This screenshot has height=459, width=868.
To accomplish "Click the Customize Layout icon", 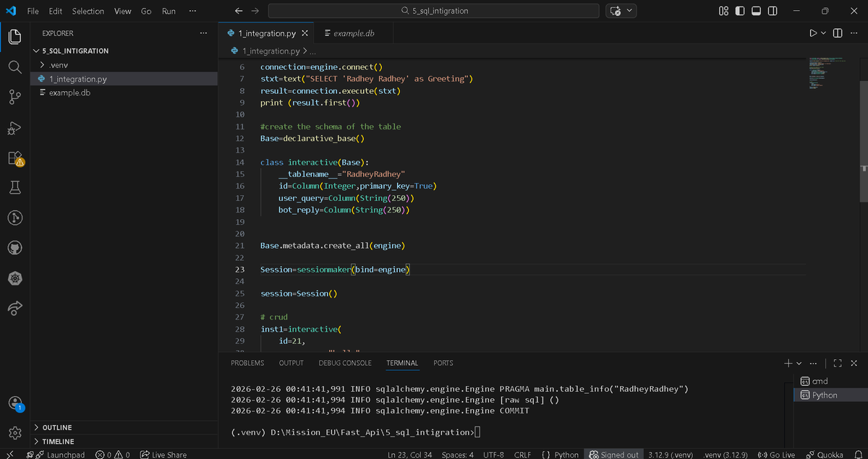I will pyautogui.click(x=724, y=11).
